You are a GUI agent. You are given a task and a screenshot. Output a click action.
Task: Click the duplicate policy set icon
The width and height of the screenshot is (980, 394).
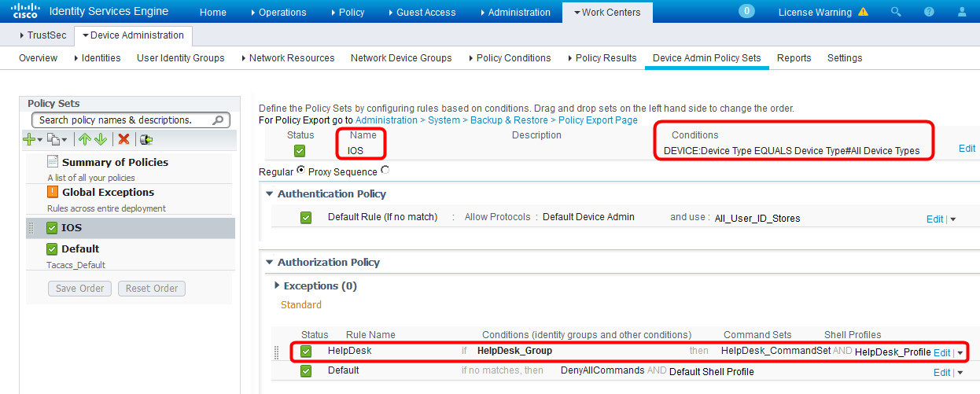point(53,139)
